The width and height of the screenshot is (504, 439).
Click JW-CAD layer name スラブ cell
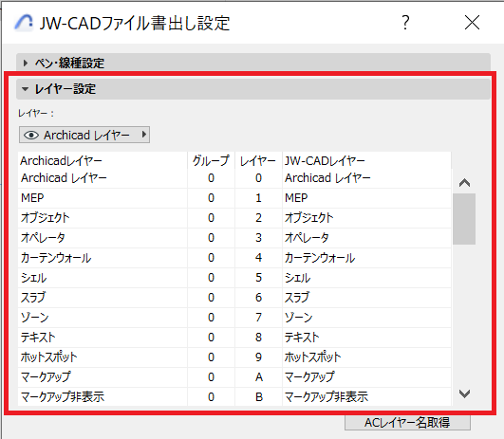(x=366, y=298)
